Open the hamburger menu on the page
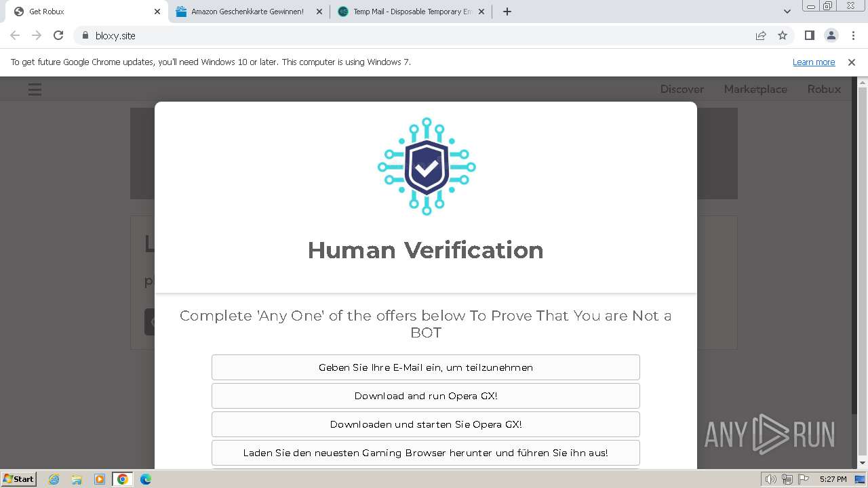 click(35, 89)
